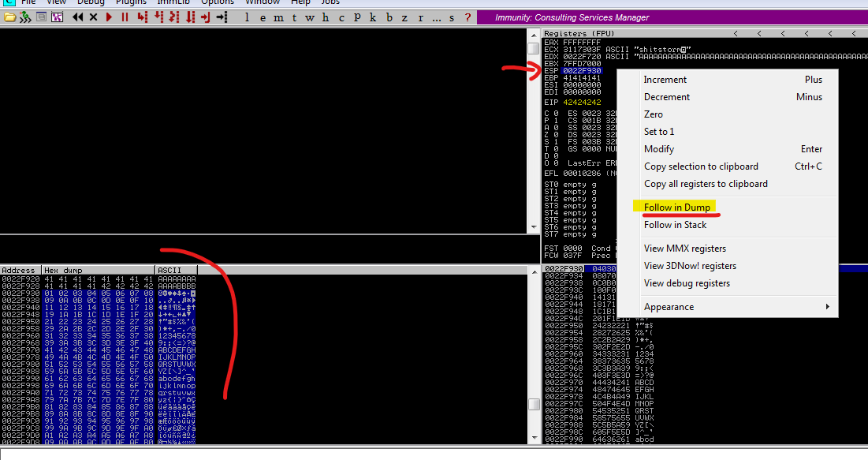
Task: Click the Execute till return icon
Action: pyautogui.click(x=206, y=17)
